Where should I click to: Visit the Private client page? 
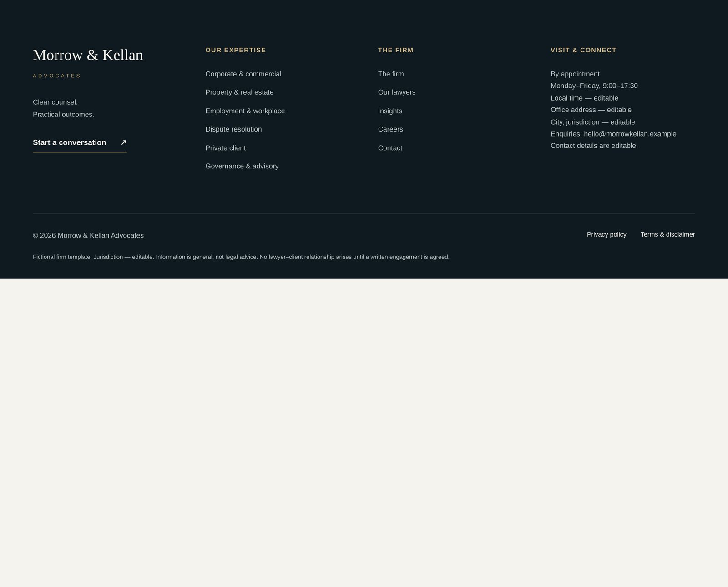pos(226,148)
